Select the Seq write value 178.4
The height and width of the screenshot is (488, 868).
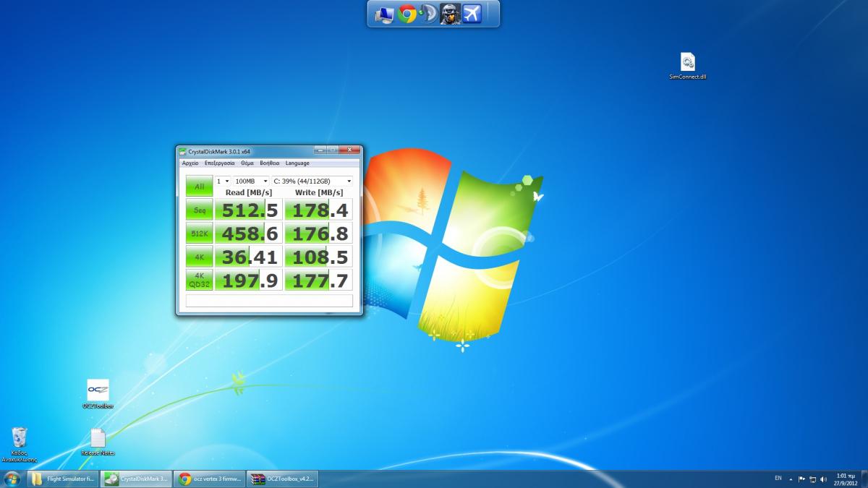pyautogui.click(x=319, y=210)
